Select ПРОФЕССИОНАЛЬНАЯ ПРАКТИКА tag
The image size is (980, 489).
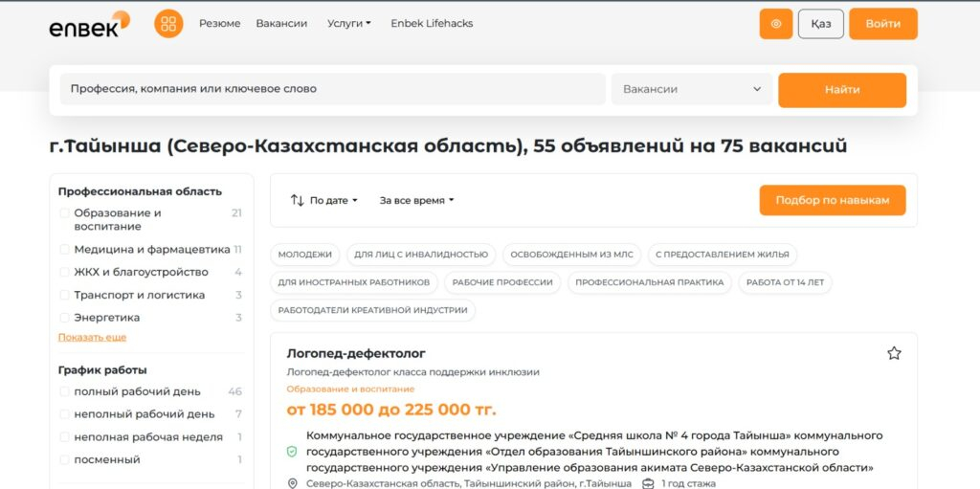coord(650,282)
